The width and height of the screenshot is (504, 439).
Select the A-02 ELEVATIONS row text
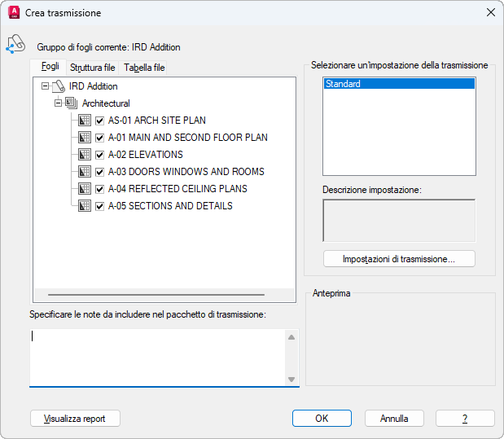pyautogui.click(x=145, y=155)
